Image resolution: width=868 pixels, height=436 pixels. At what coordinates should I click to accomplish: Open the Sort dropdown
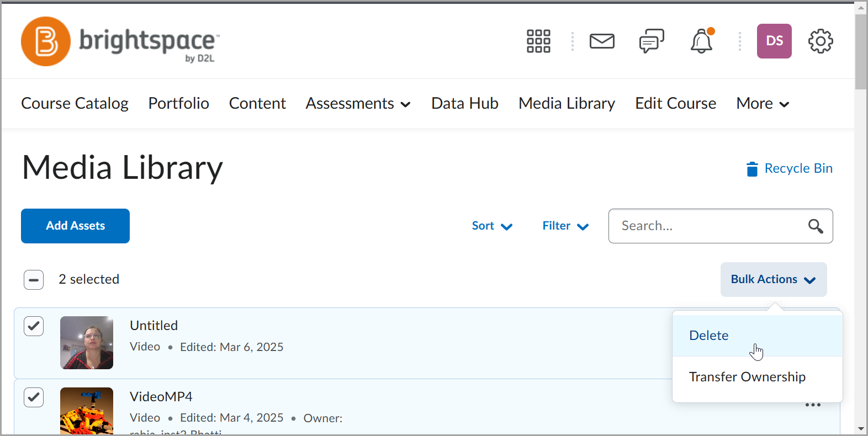[492, 226]
